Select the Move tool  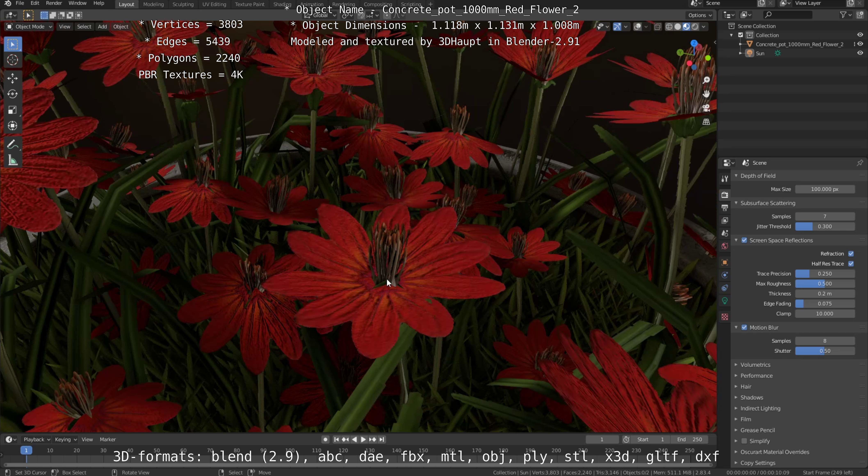pos(13,78)
